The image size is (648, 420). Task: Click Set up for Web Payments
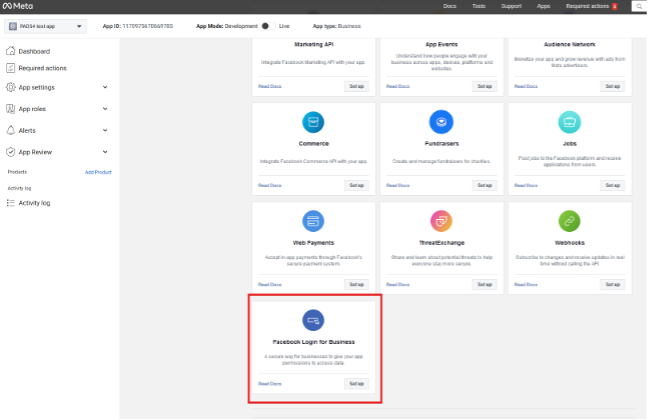pyautogui.click(x=356, y=285)
